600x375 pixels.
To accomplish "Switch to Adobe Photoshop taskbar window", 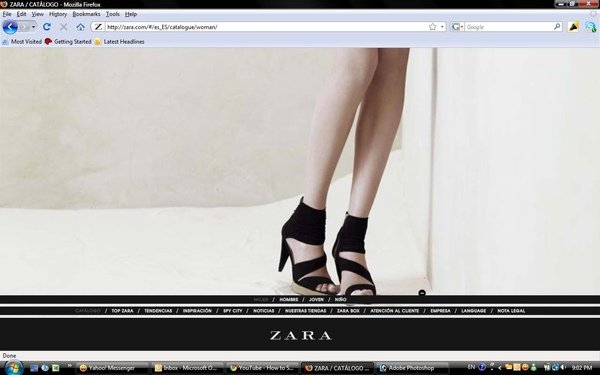I will [x=412, y=368].
